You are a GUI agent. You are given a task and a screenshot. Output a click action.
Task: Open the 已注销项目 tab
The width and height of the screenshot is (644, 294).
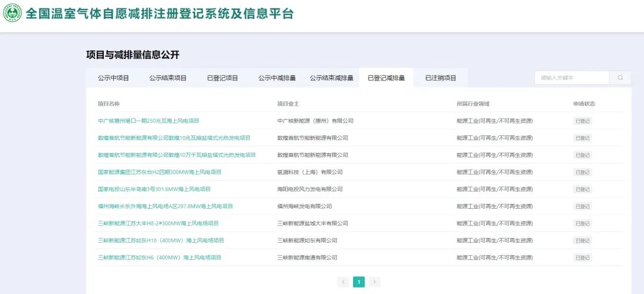coord(441,78)
